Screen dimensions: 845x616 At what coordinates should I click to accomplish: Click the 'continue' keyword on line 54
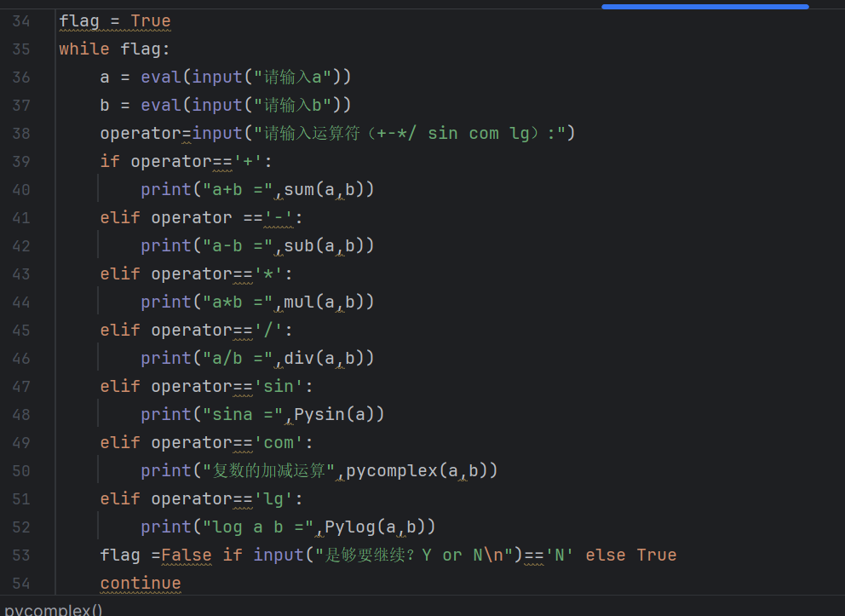point(141,583)
